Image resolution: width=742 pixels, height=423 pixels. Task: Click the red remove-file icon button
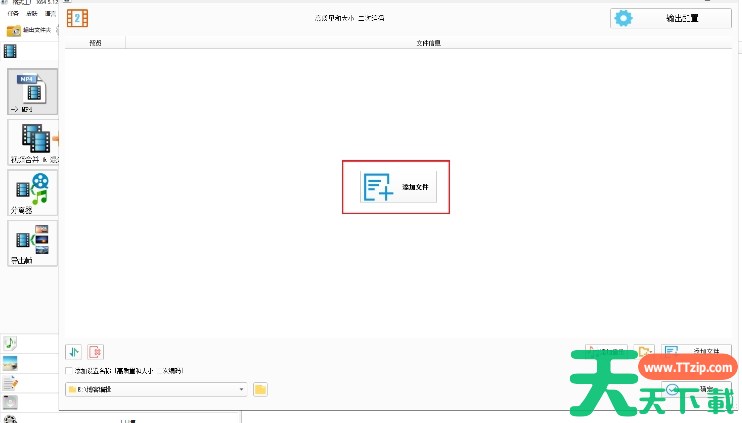point(95,352)
